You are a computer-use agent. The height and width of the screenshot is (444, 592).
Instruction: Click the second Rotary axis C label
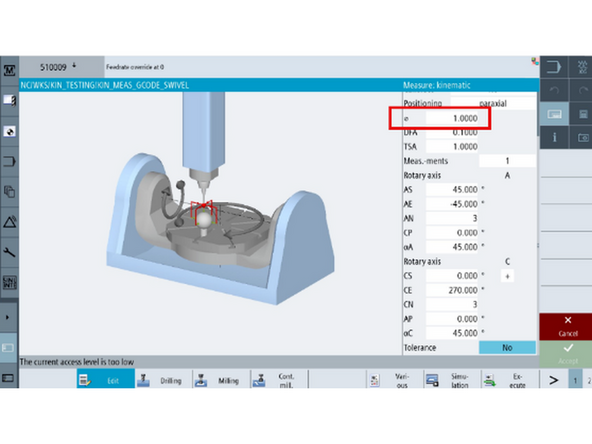pyautogui.click(x=422, y=262)
